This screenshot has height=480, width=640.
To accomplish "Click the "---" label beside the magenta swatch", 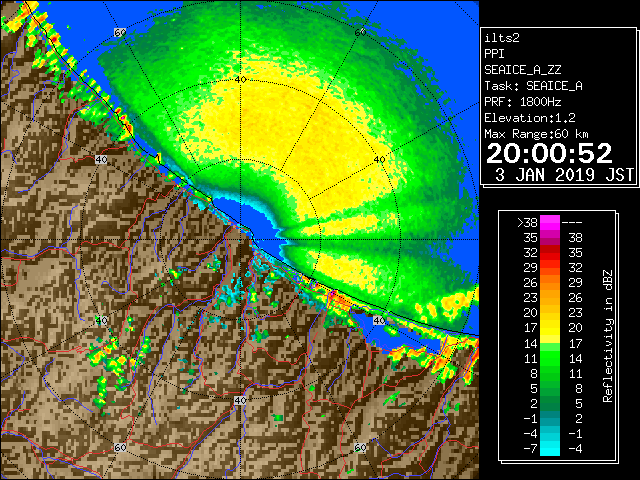I will 572,223.
